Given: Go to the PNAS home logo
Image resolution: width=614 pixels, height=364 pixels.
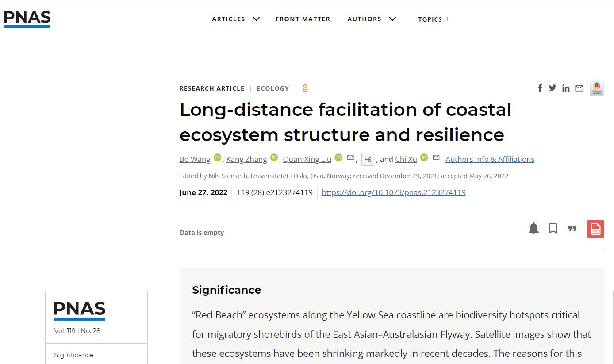Looking at the screenshot, I should (27, 19).
